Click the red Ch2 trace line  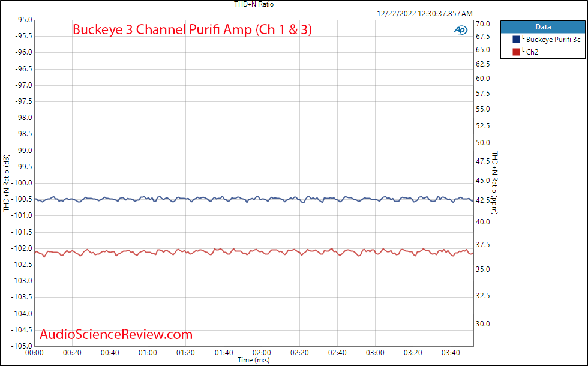(254, 252)
